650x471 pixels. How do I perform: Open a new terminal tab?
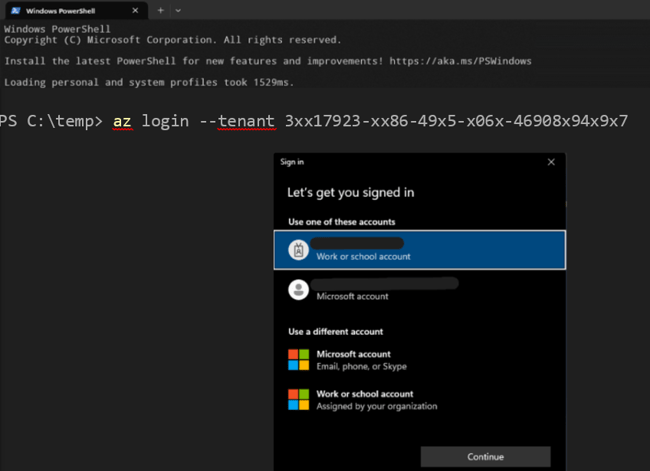tap(160, 9)
